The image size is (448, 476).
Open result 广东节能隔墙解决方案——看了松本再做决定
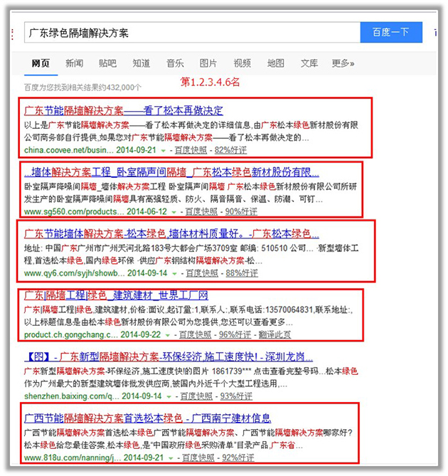(x=124, y=110)
